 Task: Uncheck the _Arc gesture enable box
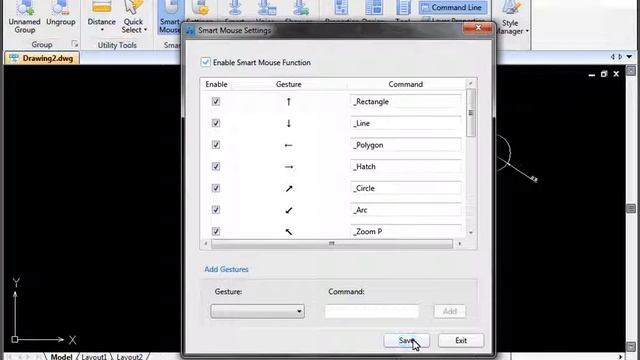(216, 209)
